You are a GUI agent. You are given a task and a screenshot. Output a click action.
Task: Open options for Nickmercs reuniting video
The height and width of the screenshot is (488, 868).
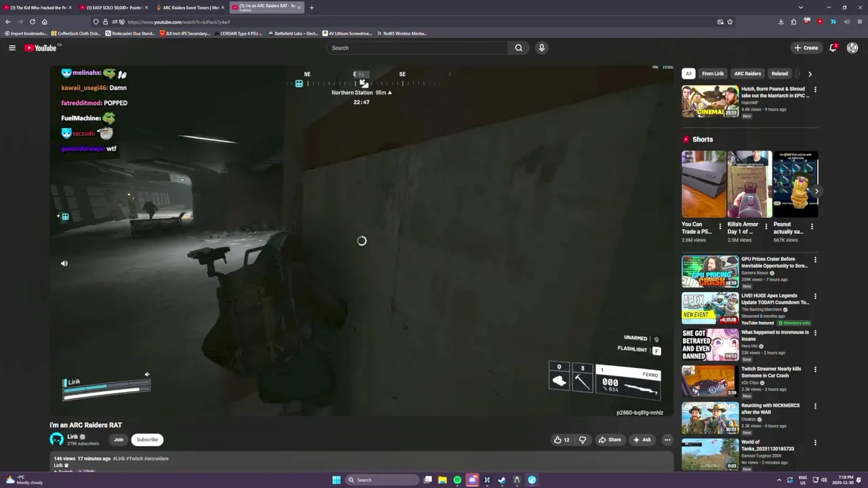(815, 406)
